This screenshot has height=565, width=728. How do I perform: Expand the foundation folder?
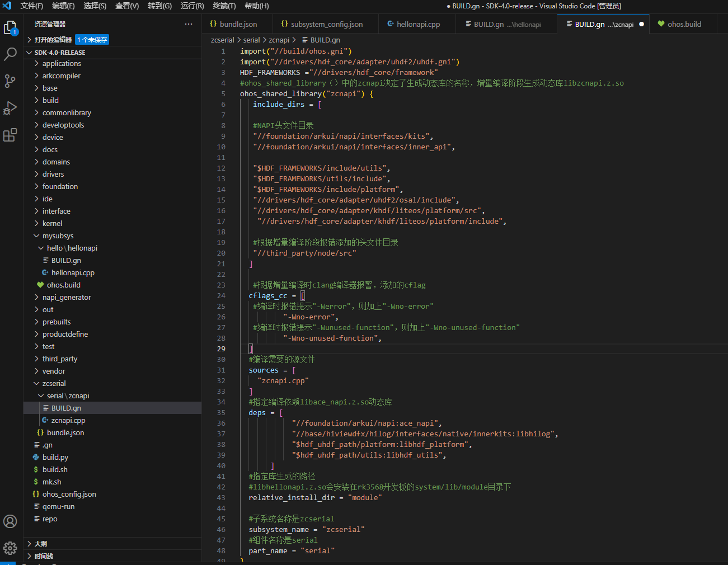[112, 186]
